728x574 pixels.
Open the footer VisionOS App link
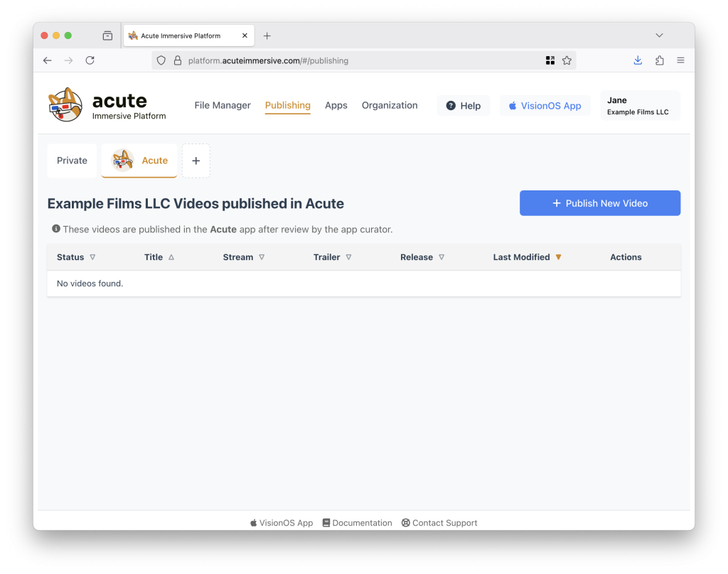click(282, 523)
